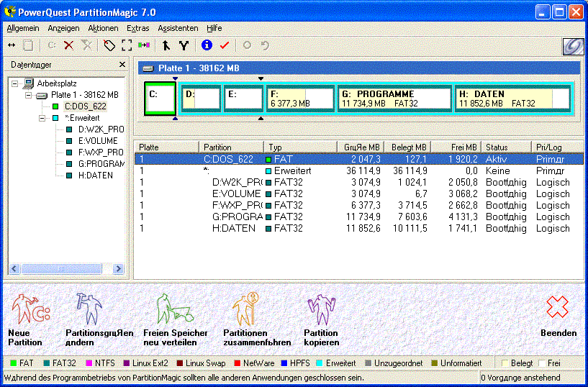
Task: Click the red checkmark check errors icon
Action: coord(225,45)
